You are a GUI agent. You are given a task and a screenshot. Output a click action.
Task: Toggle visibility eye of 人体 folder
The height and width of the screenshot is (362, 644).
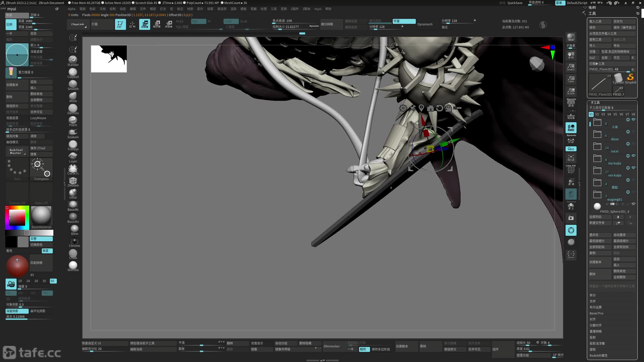click(x=634, y=119)
